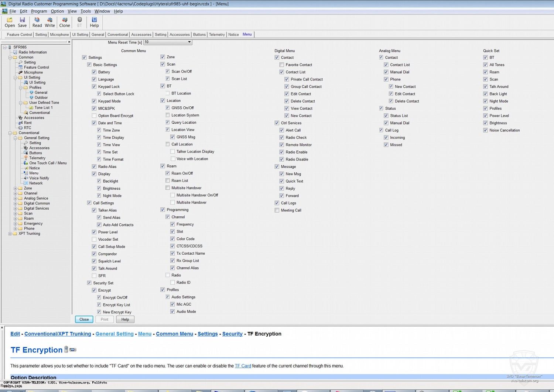Open Help from the toolbar icon
554x392 pixels.
pyautogui.click(x=94, y=22)
